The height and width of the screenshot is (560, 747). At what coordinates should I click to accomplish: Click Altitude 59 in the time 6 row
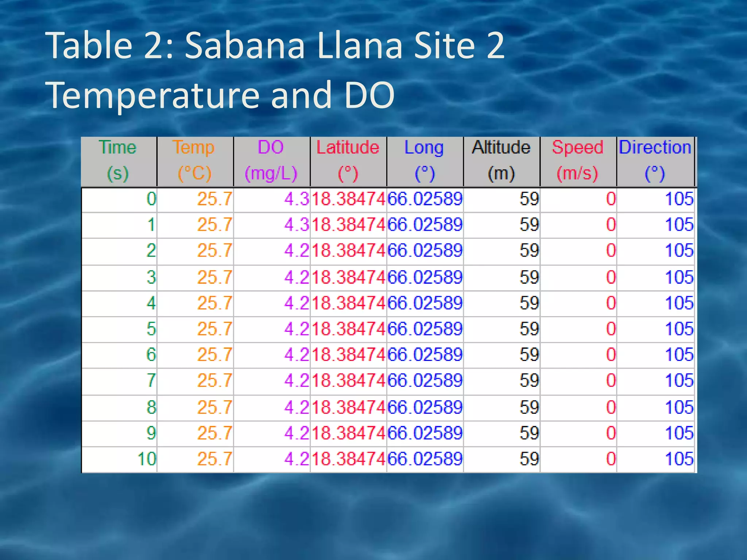(502, 355)
